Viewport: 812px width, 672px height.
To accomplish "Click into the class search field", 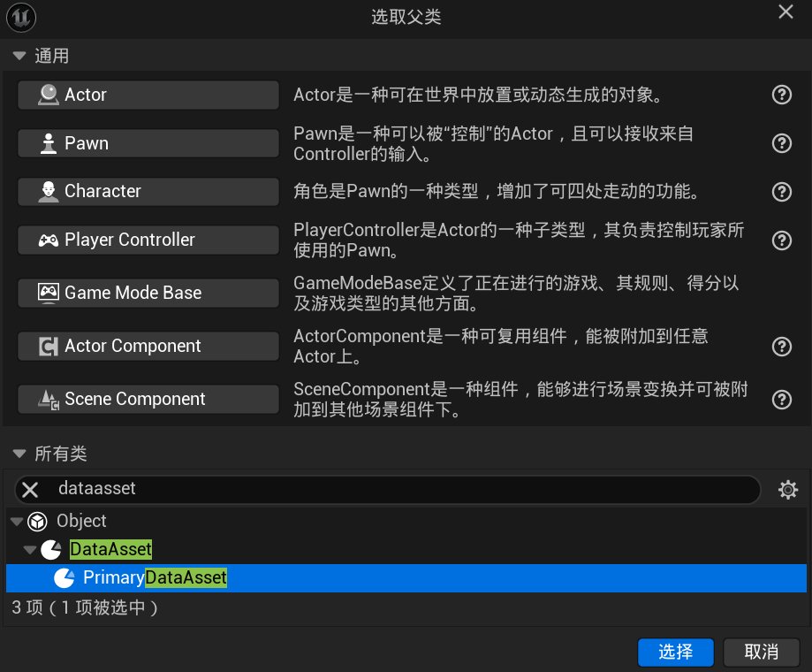I will 398,489.
